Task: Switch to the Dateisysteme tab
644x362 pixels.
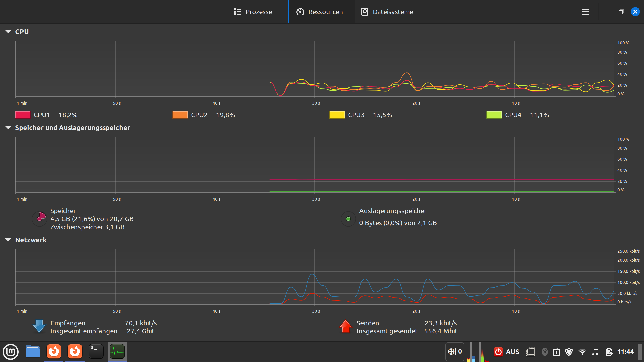Action: [x=387, y=12]
